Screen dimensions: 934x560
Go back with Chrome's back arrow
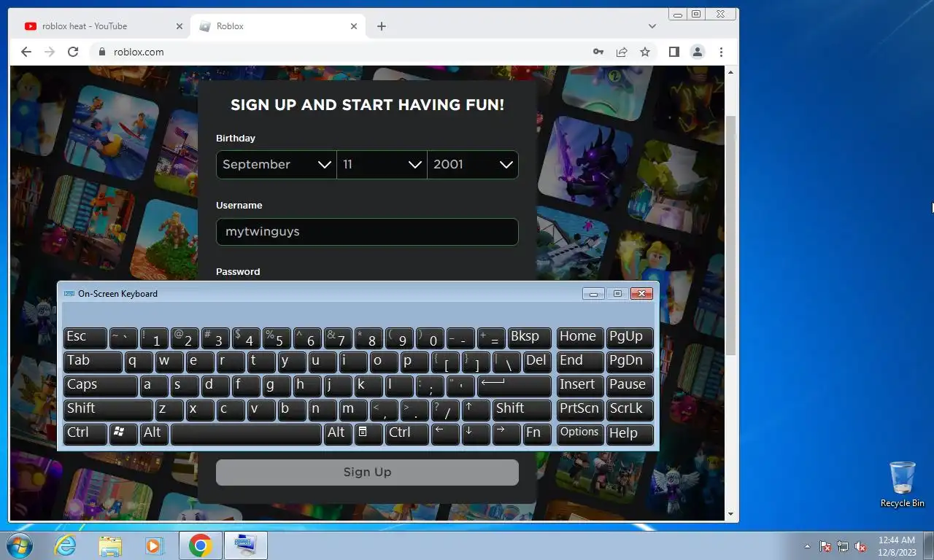point(26,52)
